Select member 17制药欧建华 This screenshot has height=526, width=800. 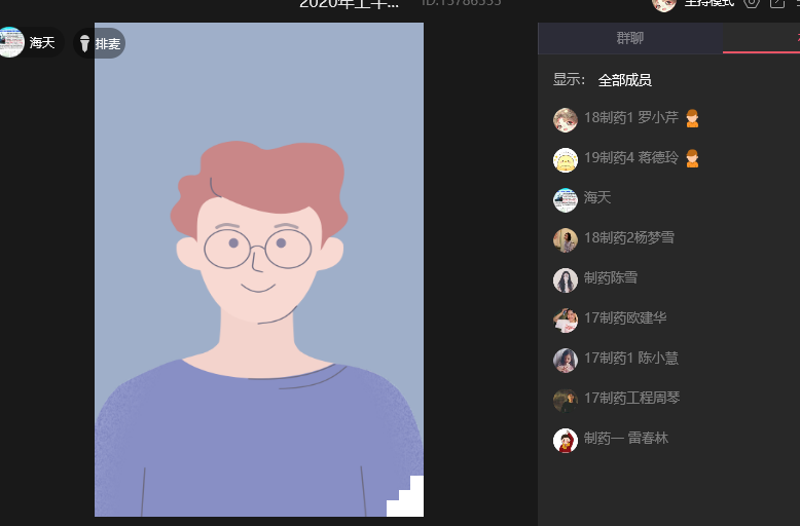pos(625,318)
